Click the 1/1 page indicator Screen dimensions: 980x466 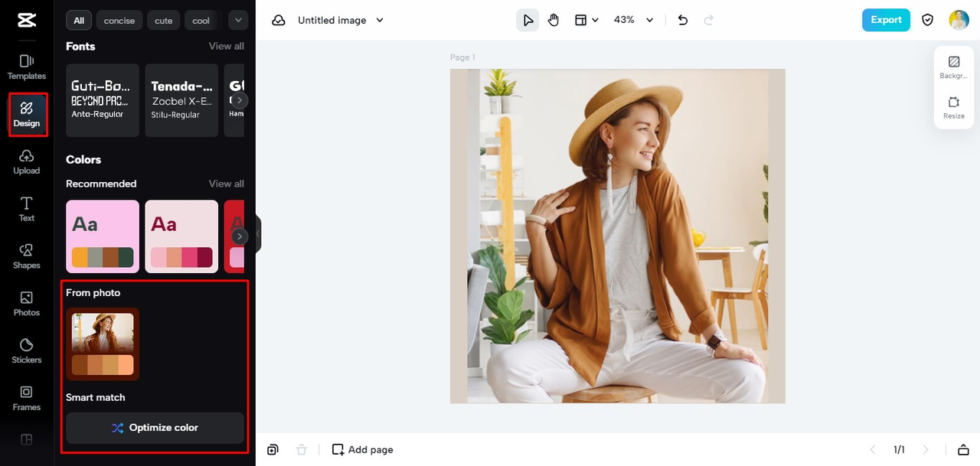click(900, 449)
